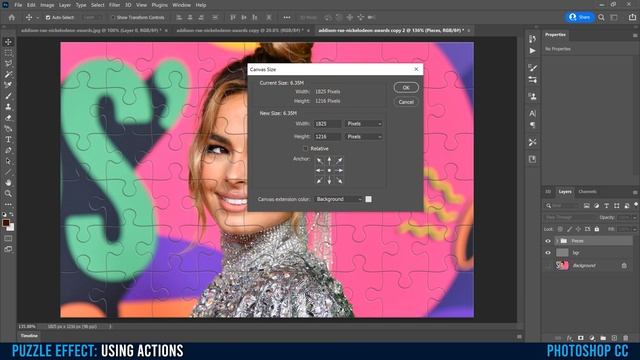
Task: Click the Home icon in options bar
Action: pos(12,18)
